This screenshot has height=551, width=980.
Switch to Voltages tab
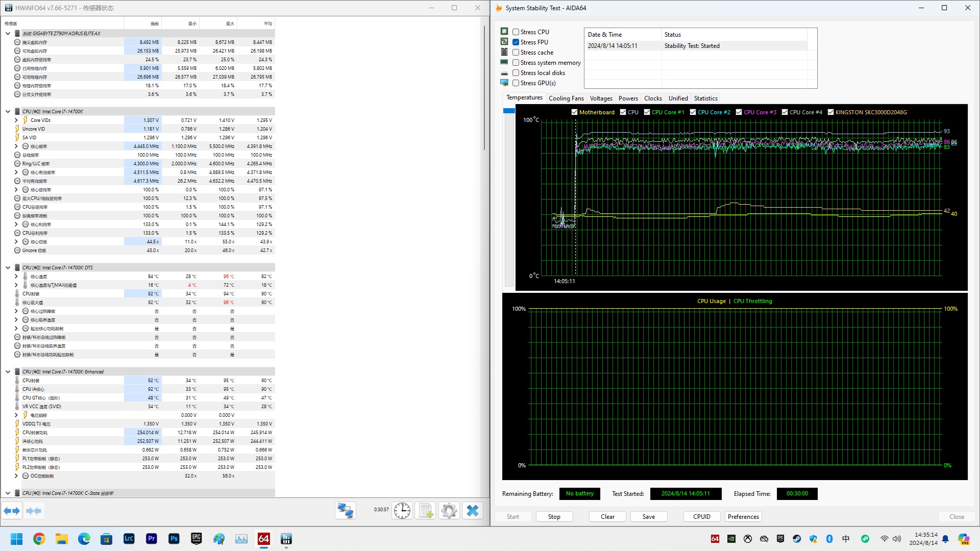[601, 98]
